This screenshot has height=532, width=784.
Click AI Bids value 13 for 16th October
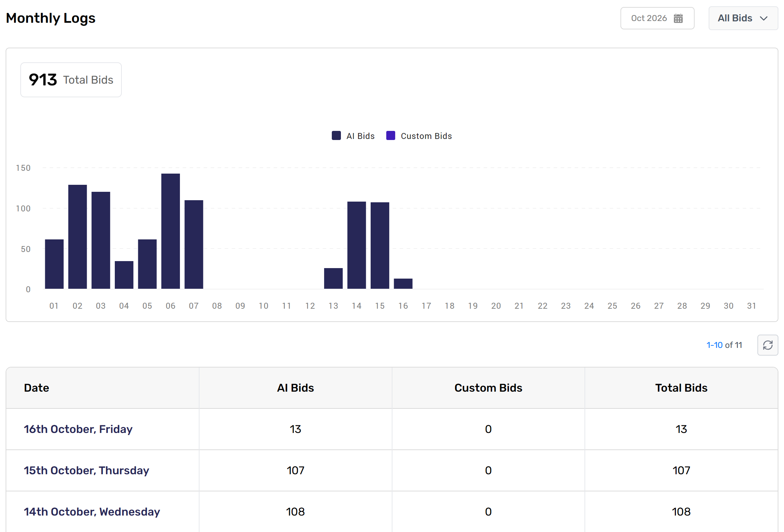[295, 429]
